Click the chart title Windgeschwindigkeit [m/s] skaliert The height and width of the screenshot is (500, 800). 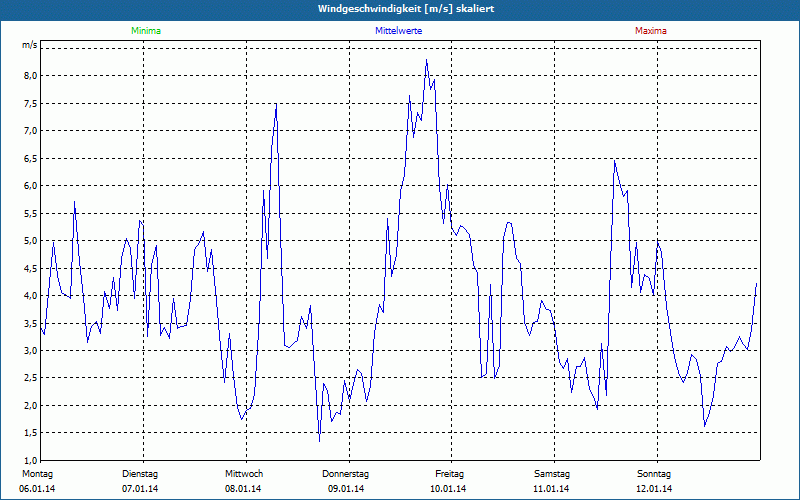coord(406,9)
